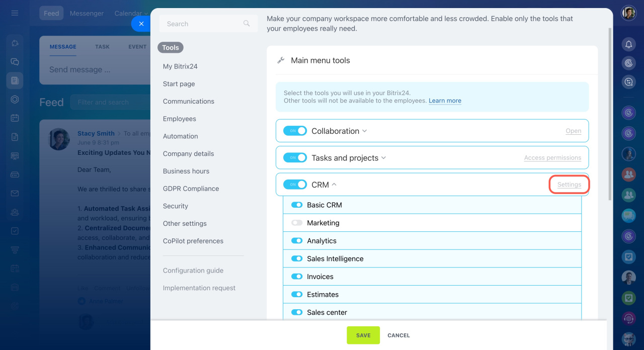Open Security settings section
644x350 pixels.
coord(176,206)
